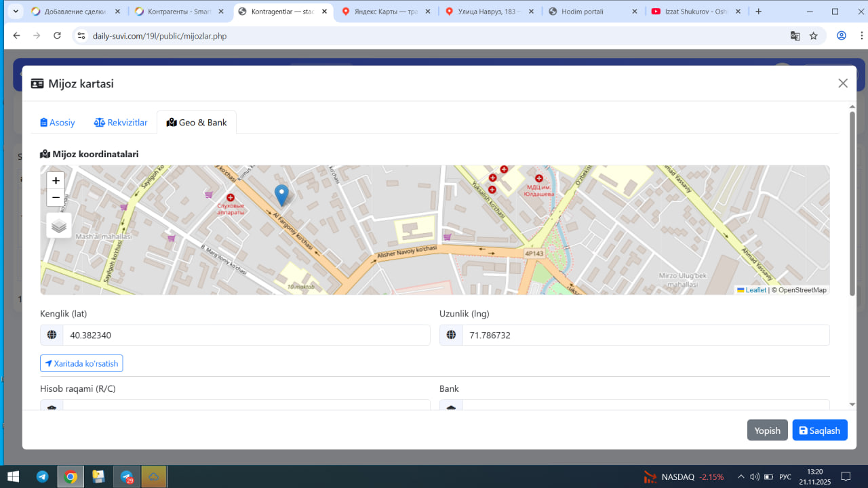This screenshot has height=488, width=868.
Task: Close the Mijoz kartasi dialog
Action: point(843,83)
